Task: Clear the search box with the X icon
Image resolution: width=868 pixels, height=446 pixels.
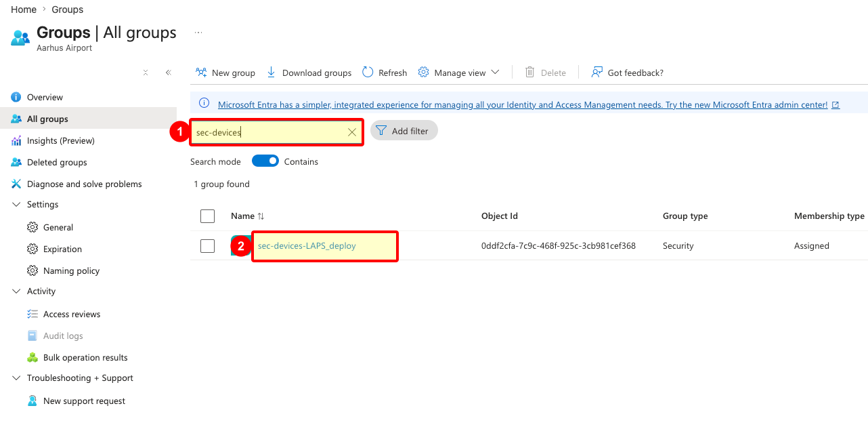Action: [x=352, y=132]
